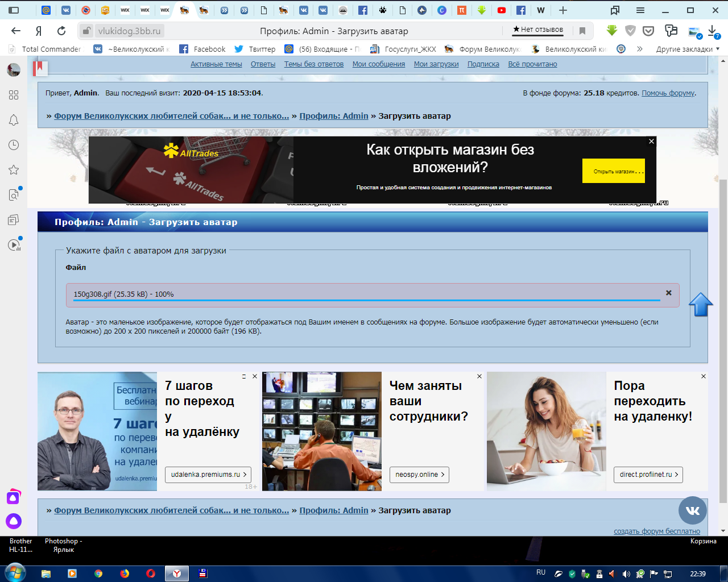Launch Opera from the taskbar

click(151, 573)
